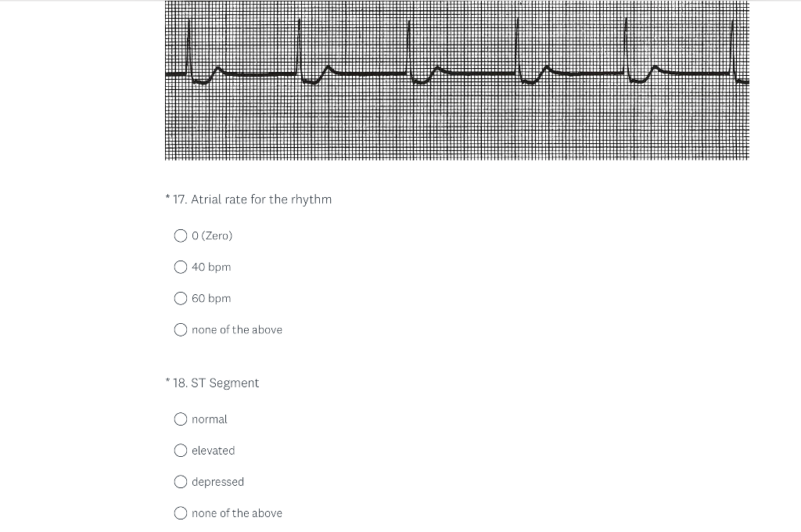Pick none of the above for question 17

click(180, 329)
